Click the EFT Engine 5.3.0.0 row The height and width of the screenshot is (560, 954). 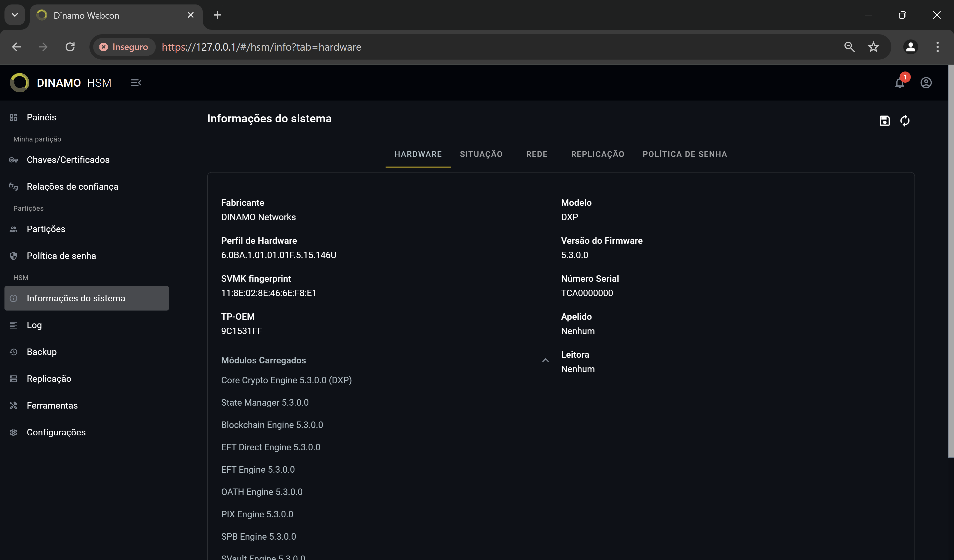coord(258,470)
